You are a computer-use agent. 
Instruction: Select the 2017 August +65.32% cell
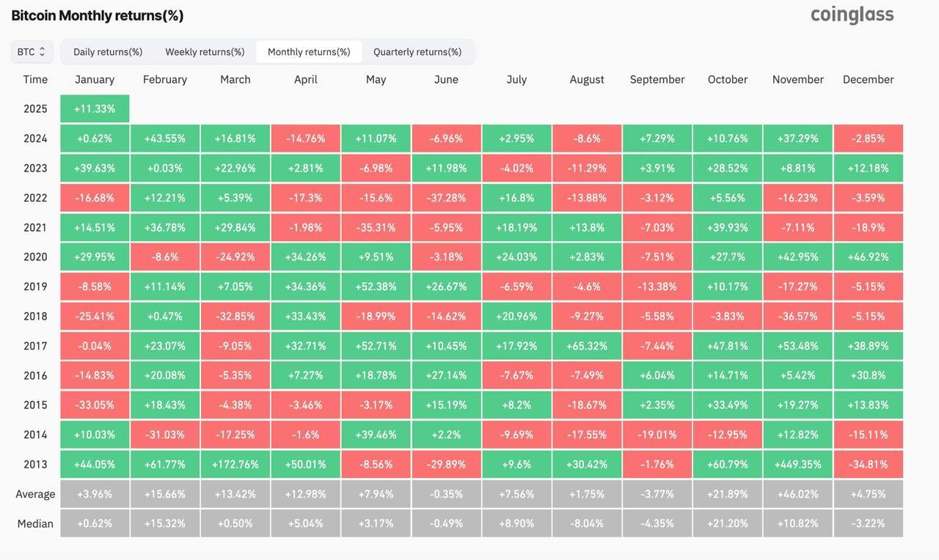(x=587, y=346)
